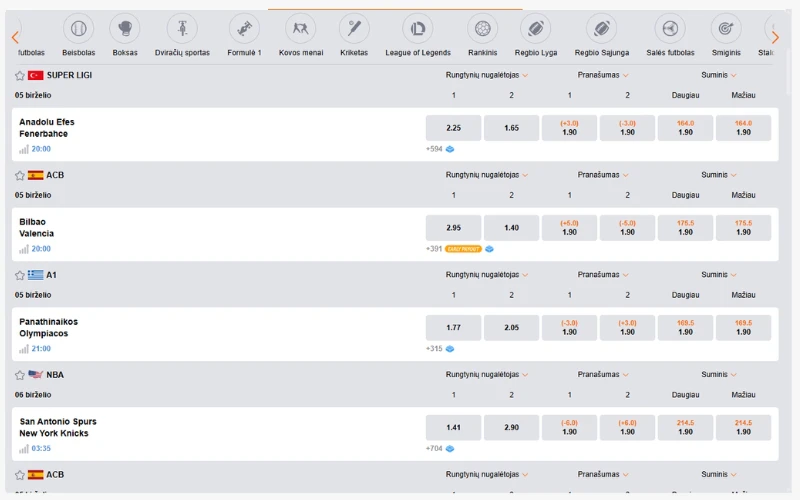Screen dimensions: 800x500
Task: Show more sports with right arrow
Action: [776, 37]
